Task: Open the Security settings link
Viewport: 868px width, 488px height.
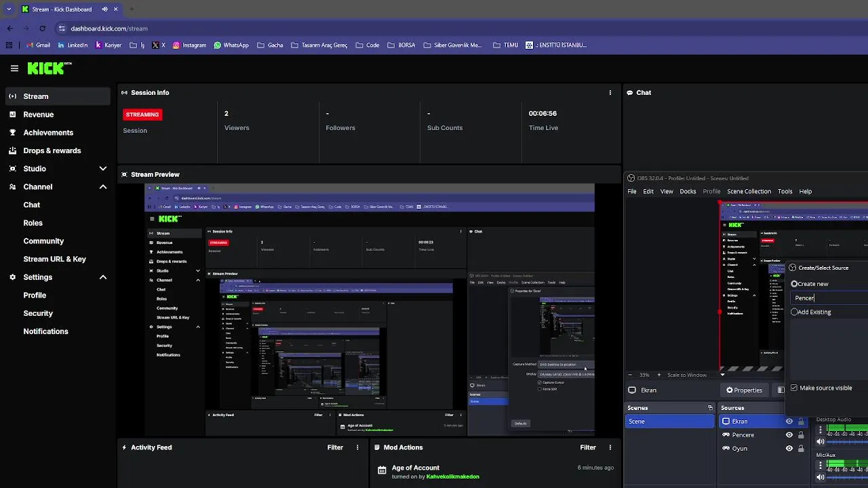Action: [38, 313]
